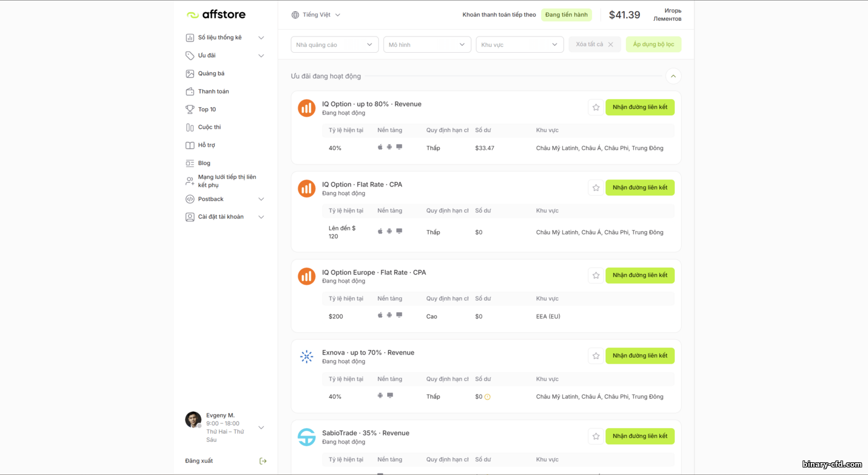Get link for IQ Option 80% Revenue
This screenshot has height=475, width=868.
[640, 107]
